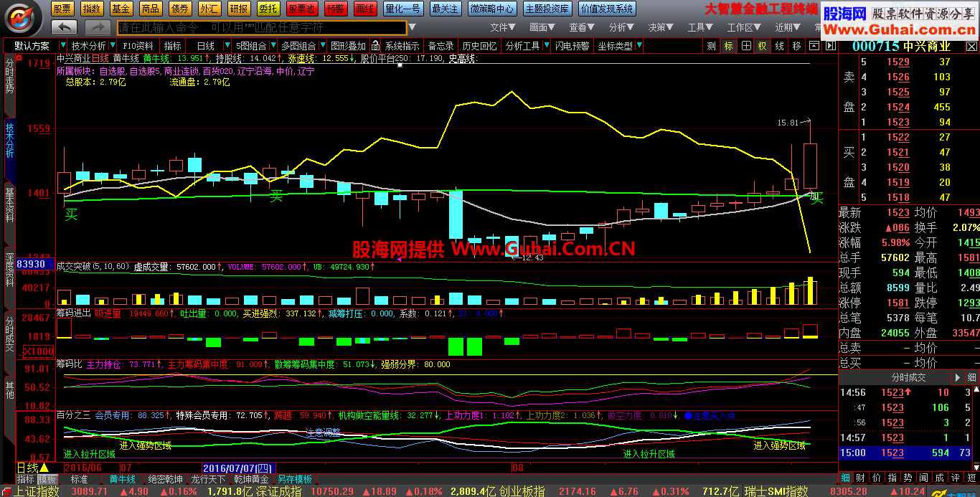The width and height of the screenshot is (980, 497).
Task: Toggle the 线 drawing line button
Action: (x=779, y=46)
